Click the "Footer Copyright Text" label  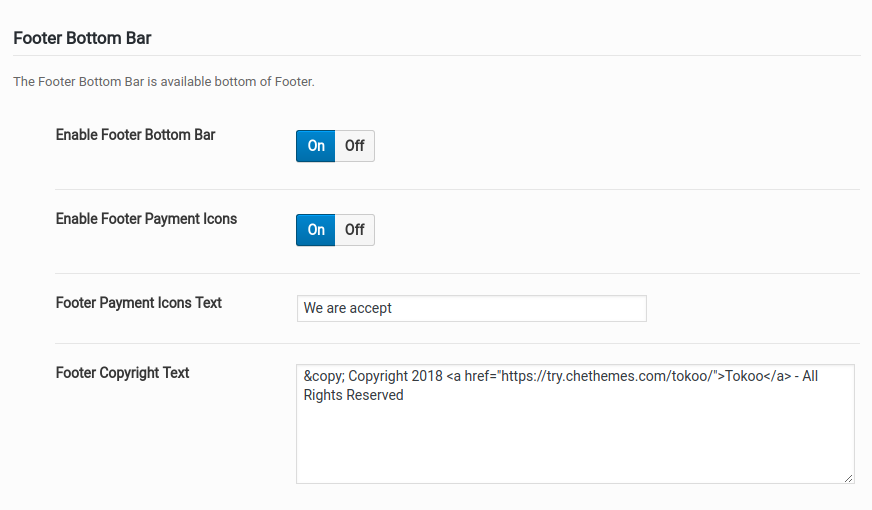point(122,373)
